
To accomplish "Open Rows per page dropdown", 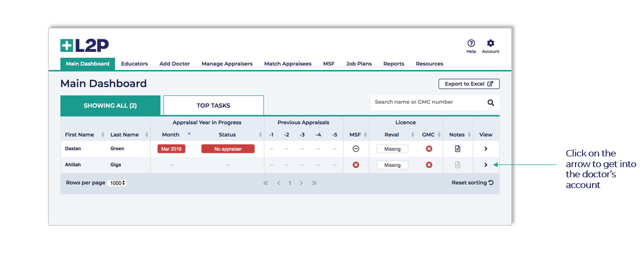I will pos(117,183).
